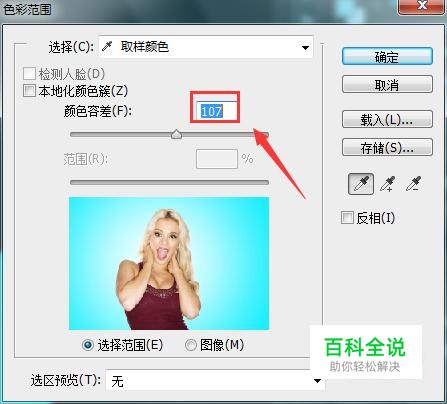Screen dimensions: 447x404
Task: Click the 范围(R) percentage field
Action: click(x=217, y=159)
